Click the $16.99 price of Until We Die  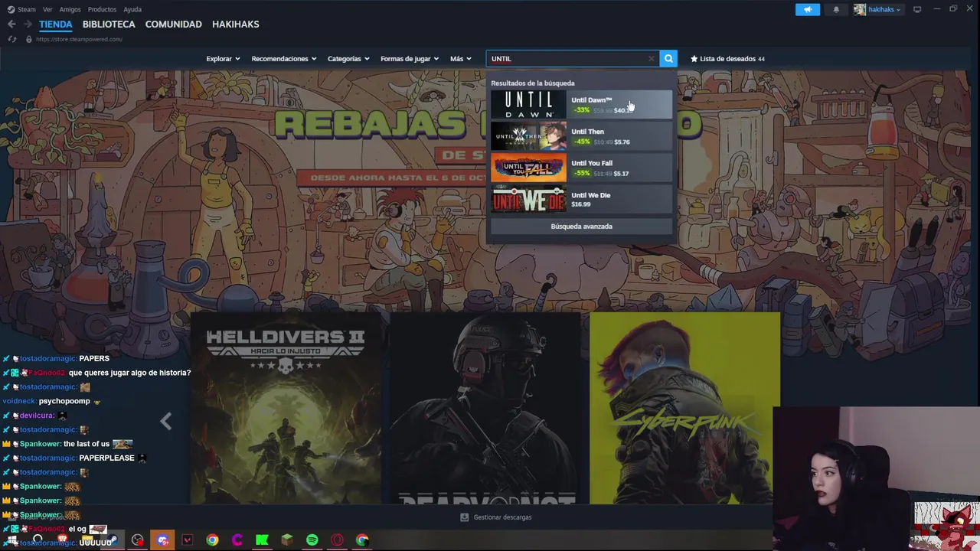[580, 204]
